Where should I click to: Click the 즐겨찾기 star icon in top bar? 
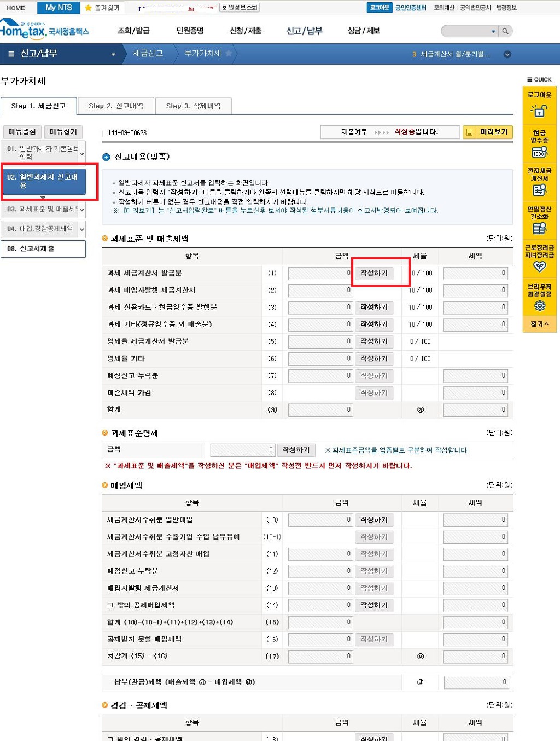coord(88,8)
